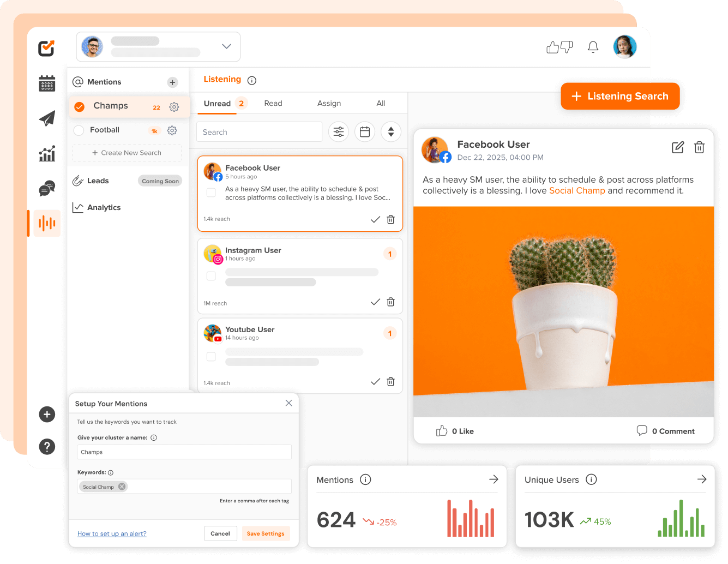Click the Social Champ logo icon
This screenshot has width=728, height=564.
tap(46, 48)
